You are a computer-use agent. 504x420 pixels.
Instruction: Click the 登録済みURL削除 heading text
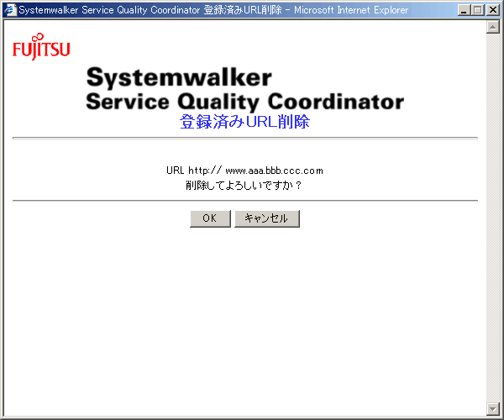point(244,122)
